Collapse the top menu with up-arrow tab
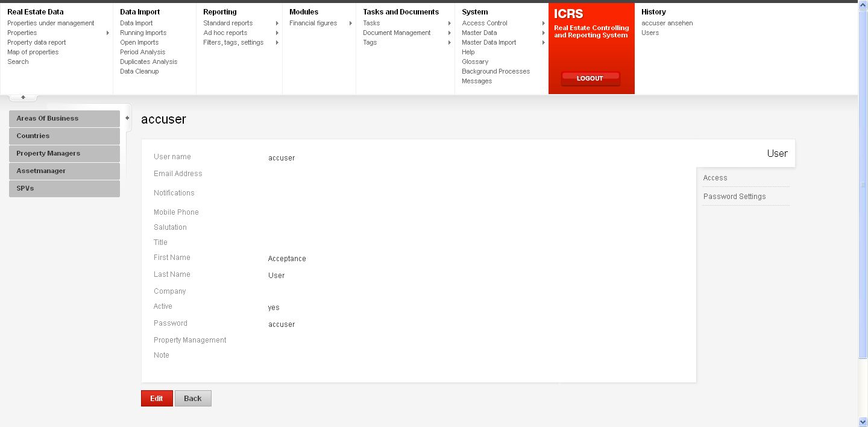This screenshot has width=868, height=427. click(23, 98)
